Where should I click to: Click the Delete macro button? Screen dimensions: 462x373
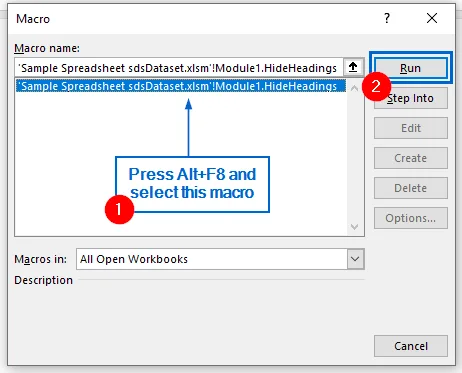[411, 188]
